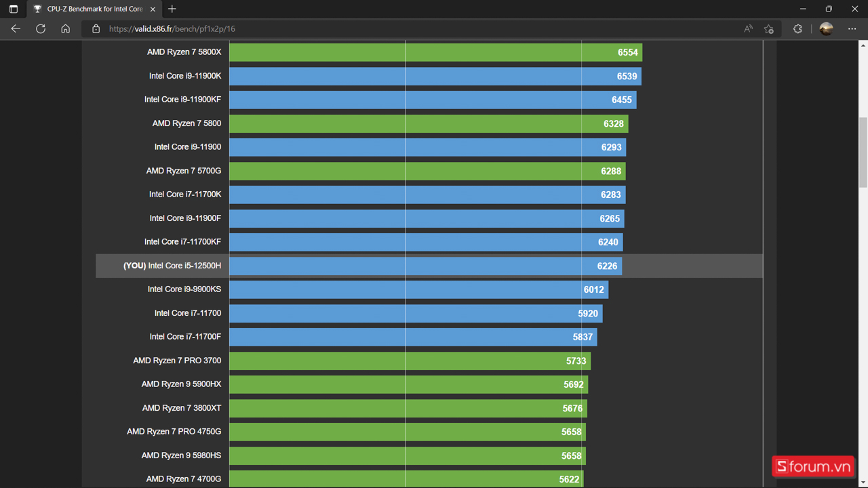Click the valid.x86.fr address bar

point(407,28)
